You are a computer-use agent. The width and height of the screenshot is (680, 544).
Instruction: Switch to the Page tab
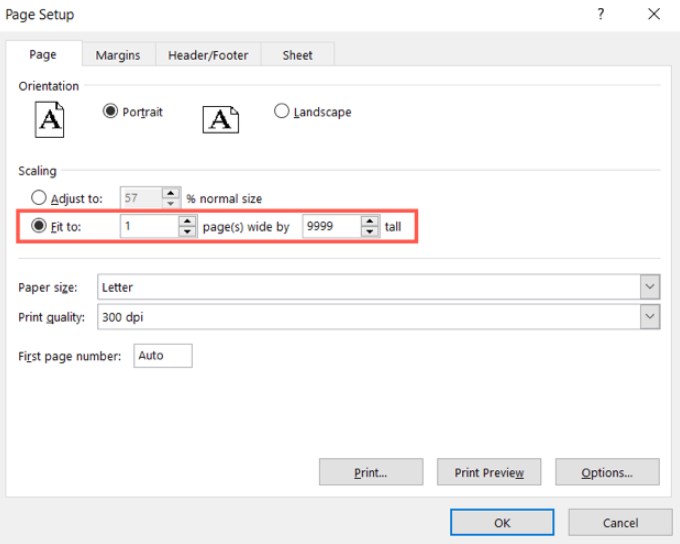tap(43, 55)
